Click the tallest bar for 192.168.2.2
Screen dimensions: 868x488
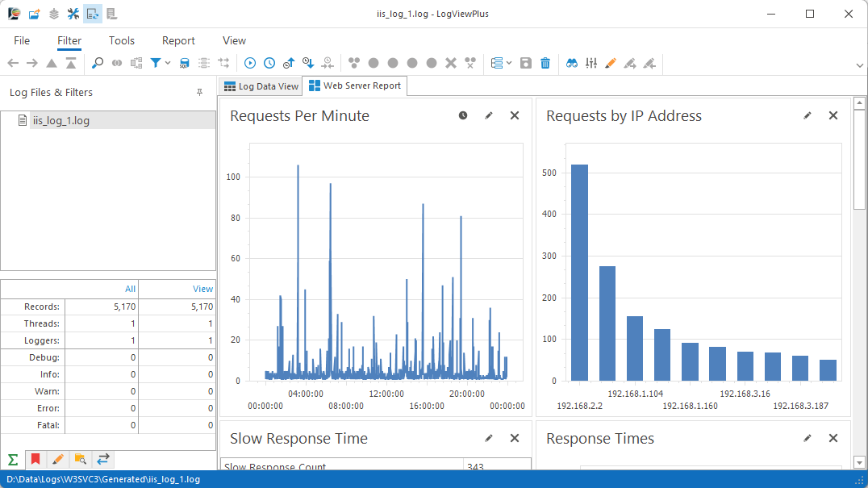pyautogui.click(x=579, y=273)
